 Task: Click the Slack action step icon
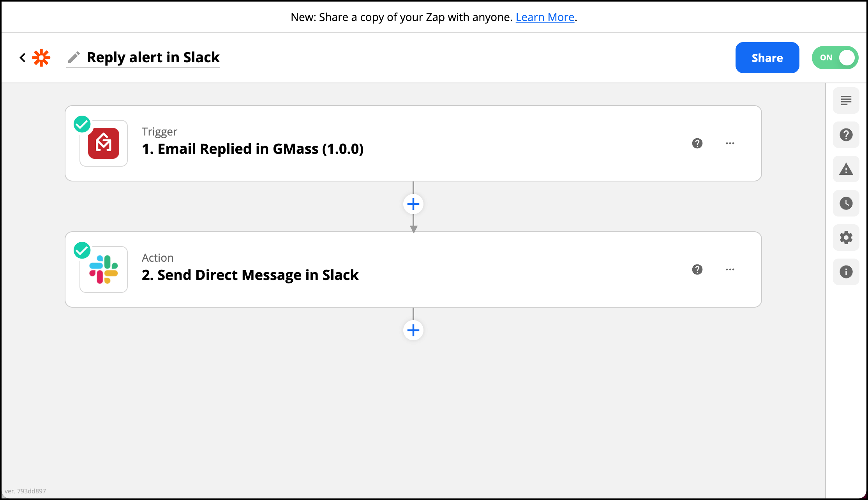[104, 269]
